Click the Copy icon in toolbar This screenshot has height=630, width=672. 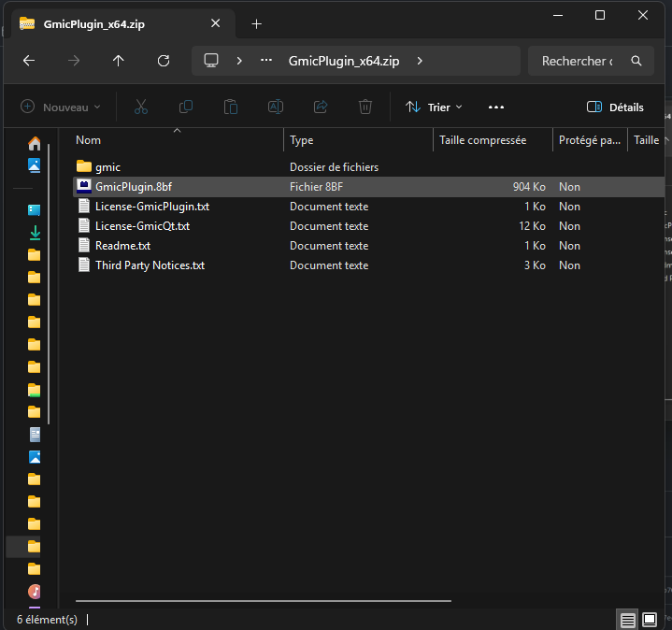click(x=185, y=107)
